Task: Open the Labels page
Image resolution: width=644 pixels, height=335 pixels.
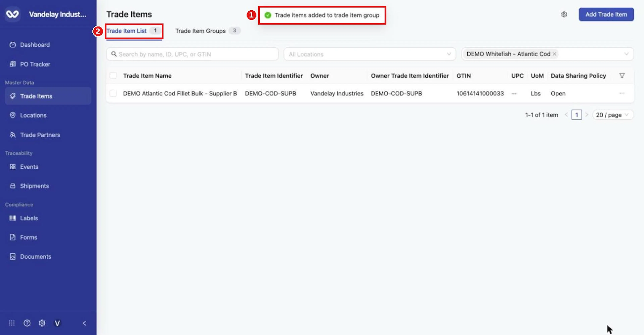Action: (x=29, y=218)
